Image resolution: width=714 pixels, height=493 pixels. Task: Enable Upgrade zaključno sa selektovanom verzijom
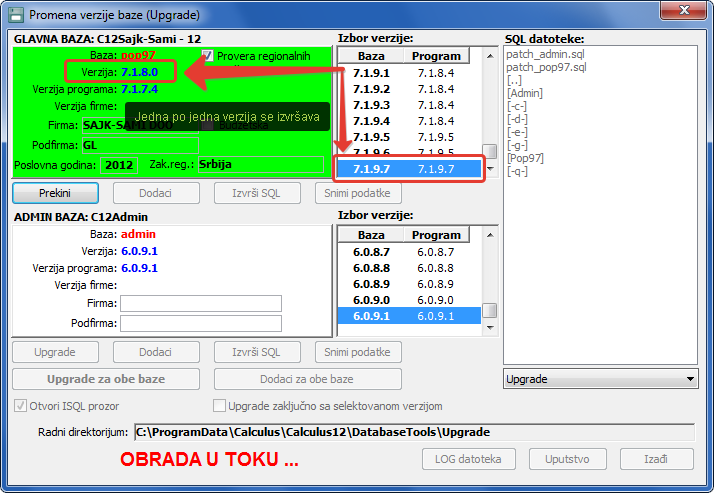click(220, 406)
